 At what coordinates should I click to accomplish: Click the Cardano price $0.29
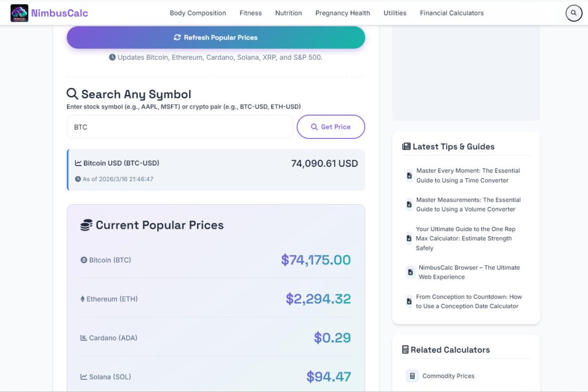coord(332,338)
